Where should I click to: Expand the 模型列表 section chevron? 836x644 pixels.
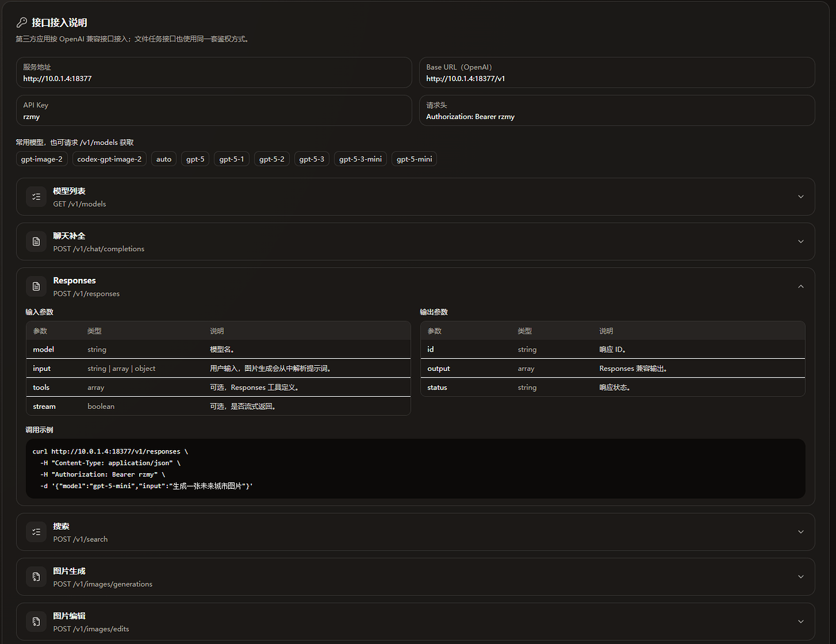tap(801, 196)
